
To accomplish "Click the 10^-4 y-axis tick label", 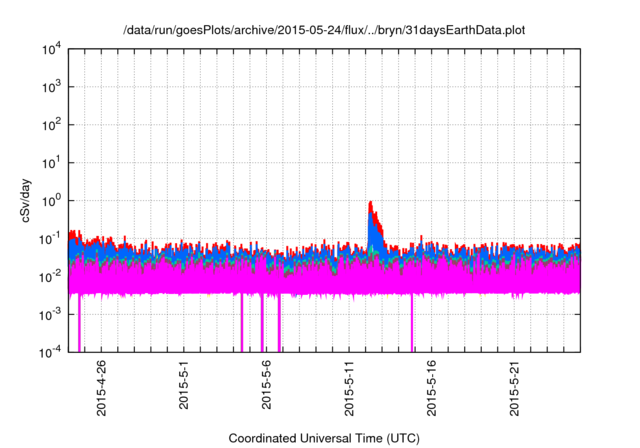I will click(x=51, y=352).
